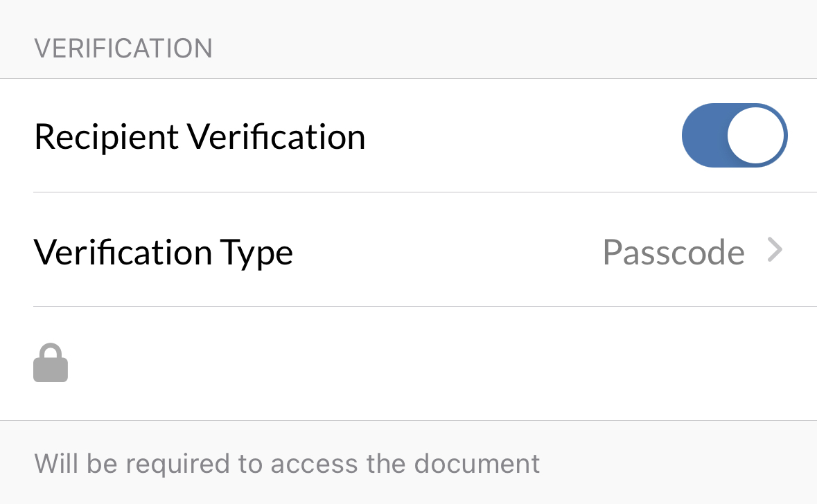Click the 'Will be required to access' footer note
Image resolution: width=817 pixels, height=504 pixels.
(x=287, y=463)
